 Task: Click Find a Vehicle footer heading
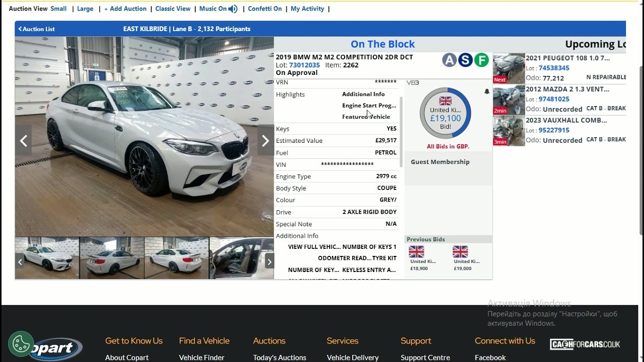[x=204, y=341]
